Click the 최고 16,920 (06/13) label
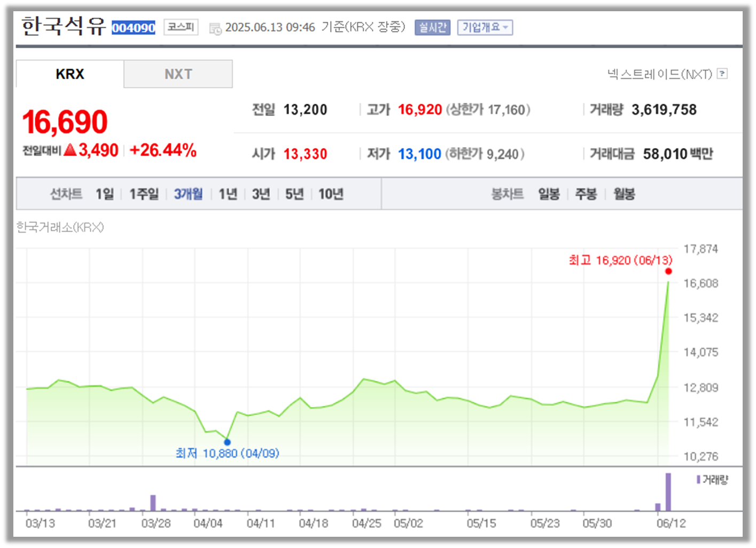The width and height of the screenshot is (756, 548). click(x=620, y=260)
